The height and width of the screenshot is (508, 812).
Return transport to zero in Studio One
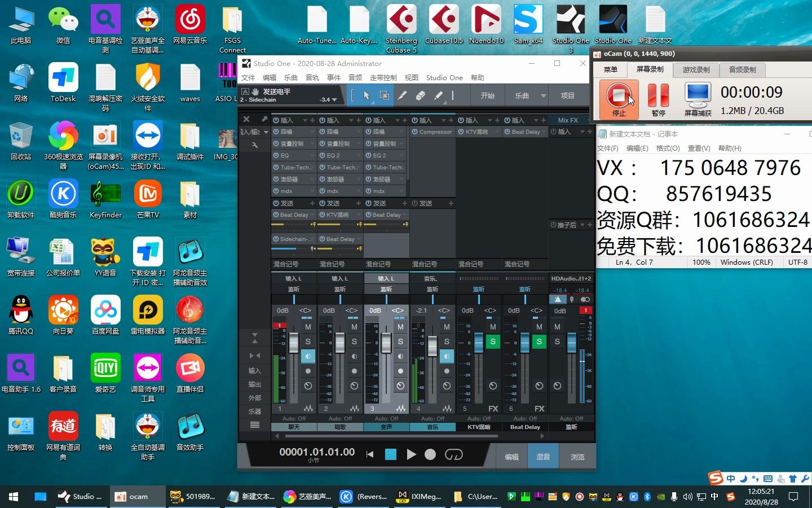pos(370,454)
